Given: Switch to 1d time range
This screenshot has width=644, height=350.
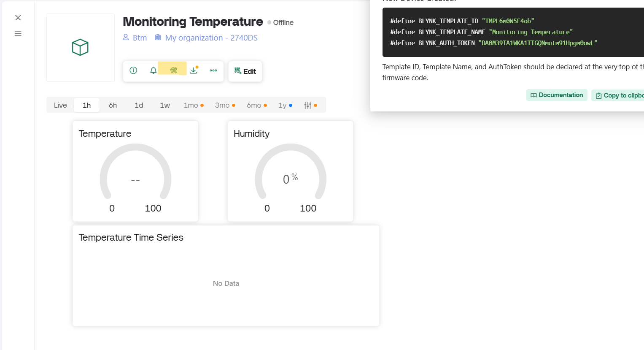Looking at the screenshot, I should coord(139,105).
